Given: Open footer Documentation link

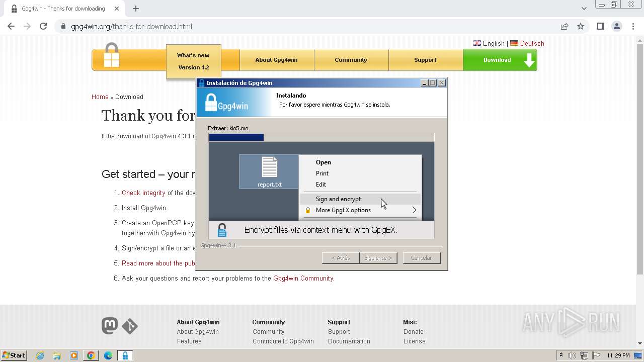Looking at the screenshot, I should click(x=349, y=341).
